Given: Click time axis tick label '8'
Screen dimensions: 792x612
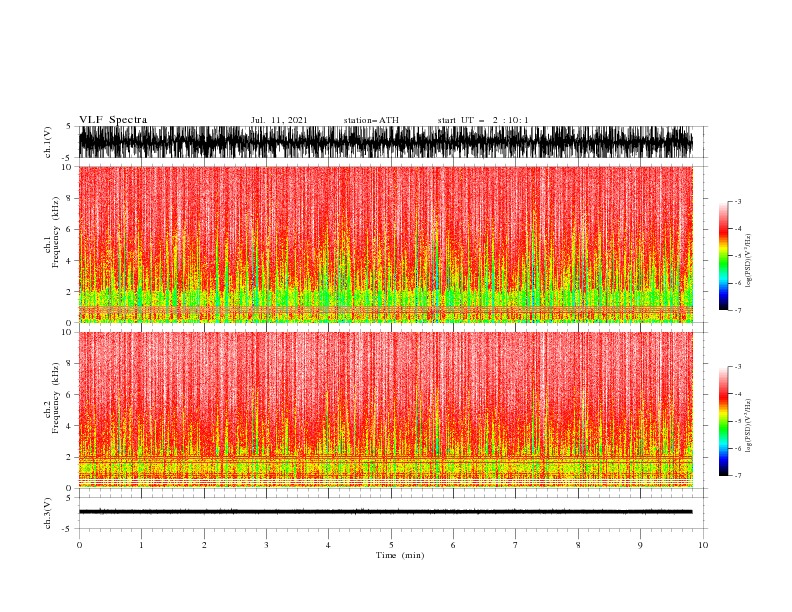Looking at the screenshot, I should (x=578, y=545).
